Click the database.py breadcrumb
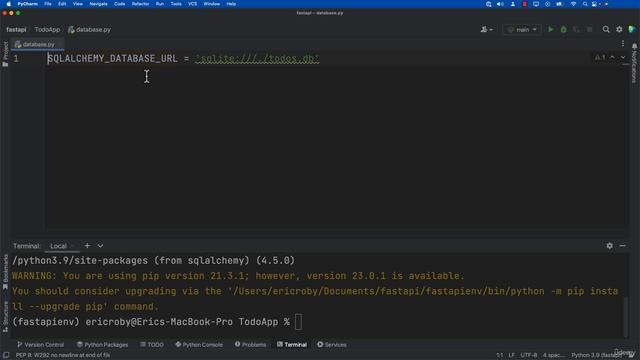The height and width of the screenshot is (360, 640). point(89,29)
